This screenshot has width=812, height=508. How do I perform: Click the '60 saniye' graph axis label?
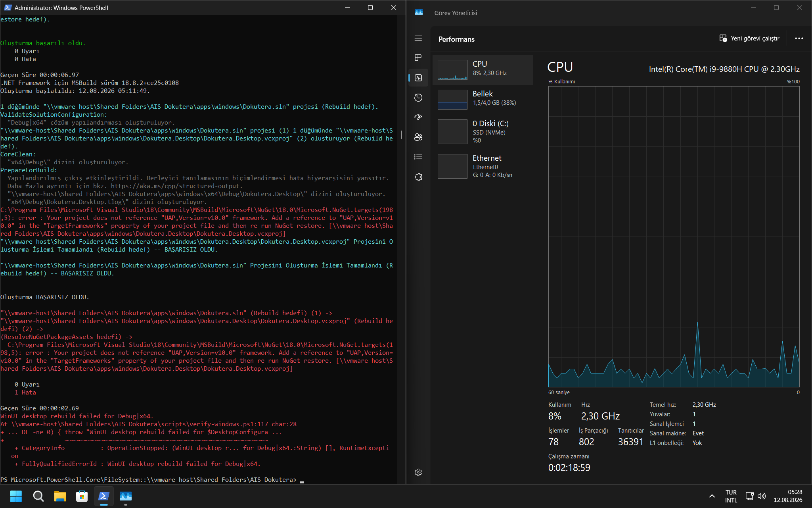tap(559, 392)
